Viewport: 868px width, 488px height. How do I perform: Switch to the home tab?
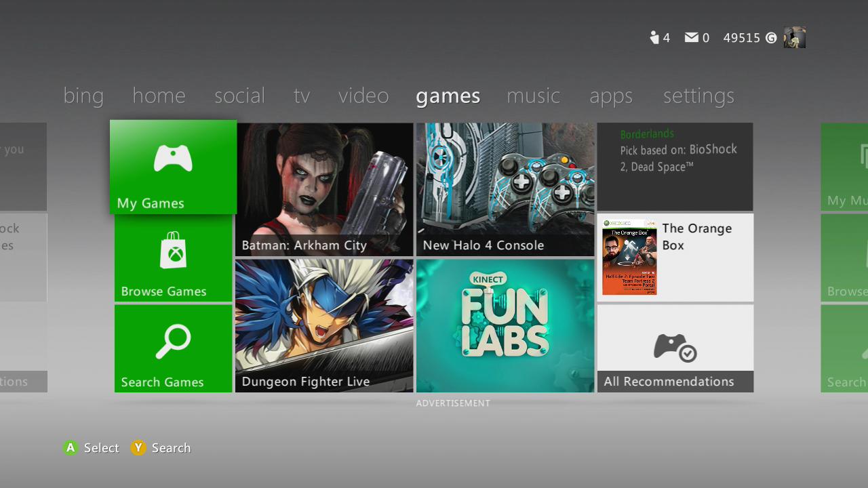tap(159, 96)
